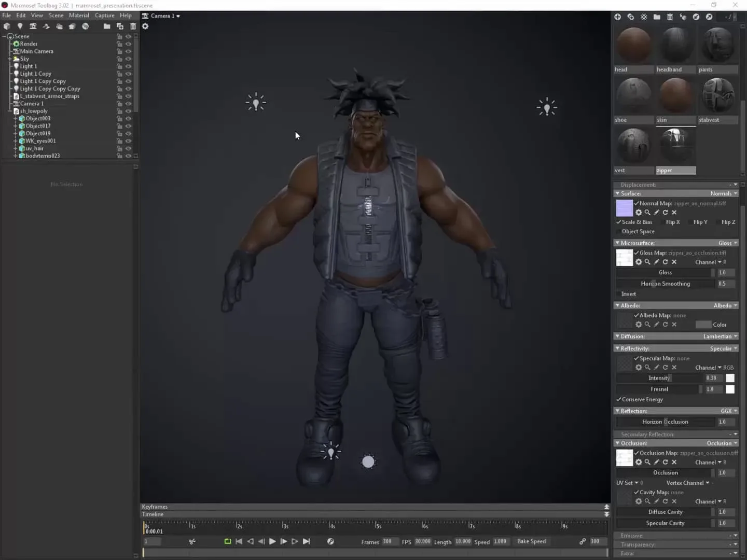
Task: Open the scene toolbar settings gear
Action: [x=146, y=26]
